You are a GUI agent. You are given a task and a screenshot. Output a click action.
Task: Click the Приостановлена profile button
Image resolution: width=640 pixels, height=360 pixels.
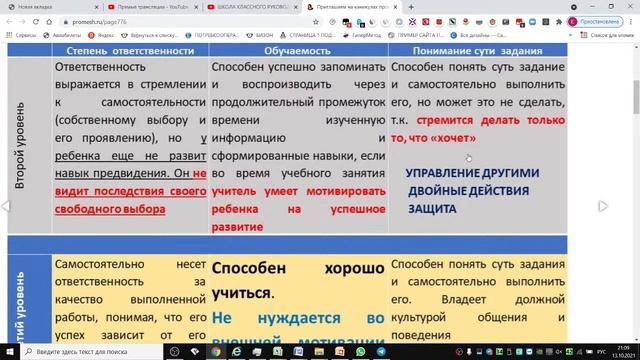click(595, 22)
